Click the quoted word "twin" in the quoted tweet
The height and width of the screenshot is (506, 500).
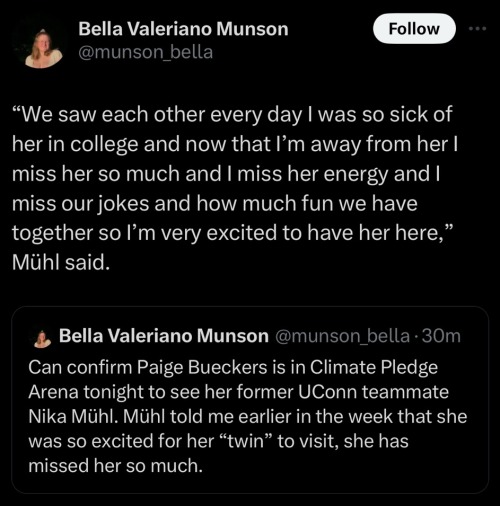245,441
